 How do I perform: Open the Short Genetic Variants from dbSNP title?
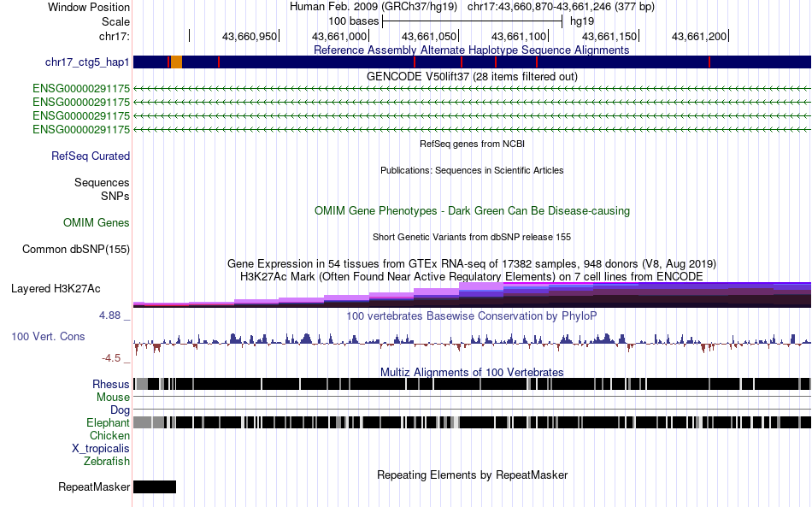(472, 237)
